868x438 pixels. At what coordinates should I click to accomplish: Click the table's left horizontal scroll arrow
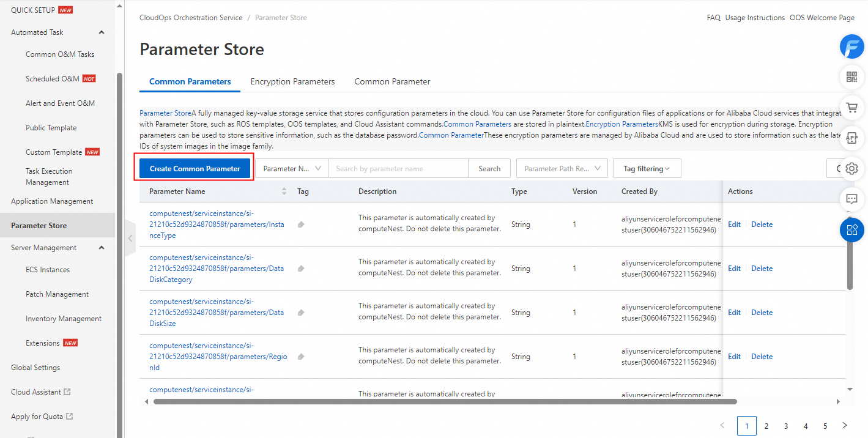coord(146,402)
